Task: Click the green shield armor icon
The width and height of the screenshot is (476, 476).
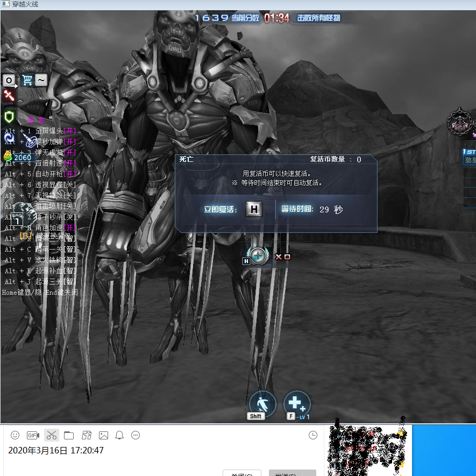Action: (x=9, y=117)
